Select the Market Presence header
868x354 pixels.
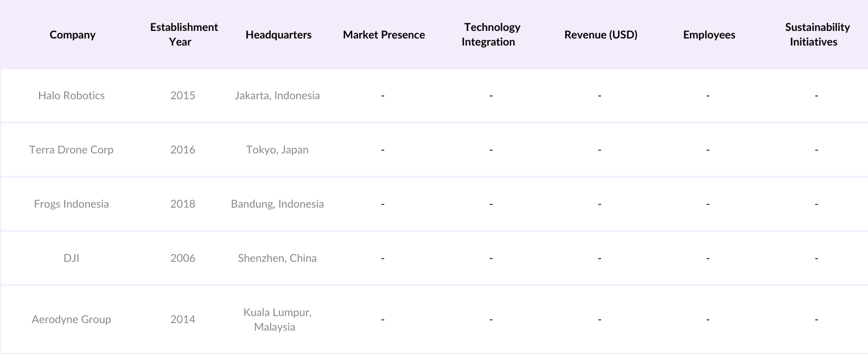[x=384, y=35]
